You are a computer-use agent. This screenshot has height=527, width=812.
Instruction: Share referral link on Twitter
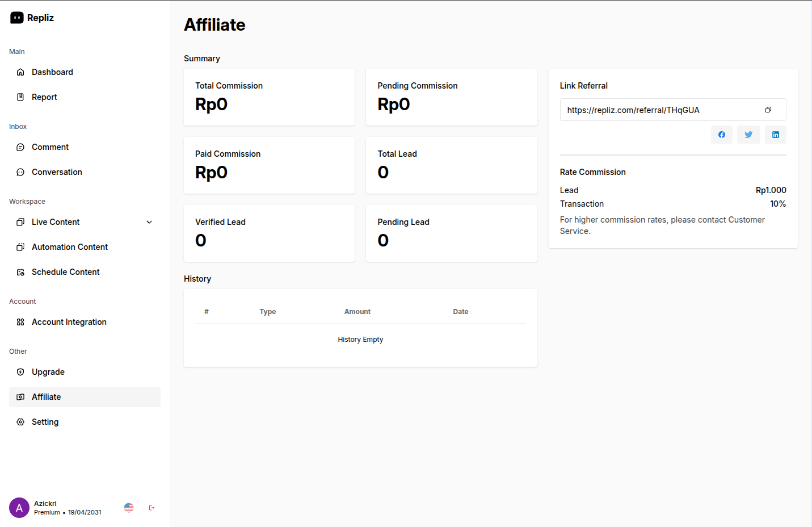(748, 135)
